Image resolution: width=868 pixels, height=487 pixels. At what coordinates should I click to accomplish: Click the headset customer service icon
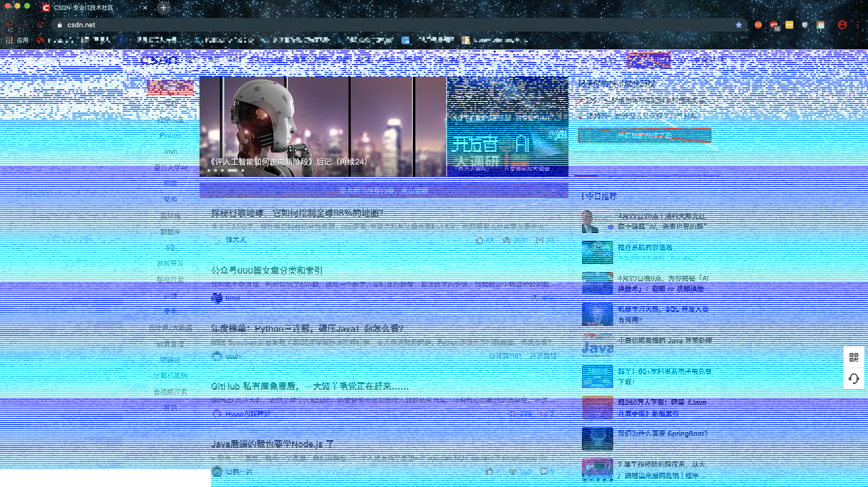tap(853, 378)
